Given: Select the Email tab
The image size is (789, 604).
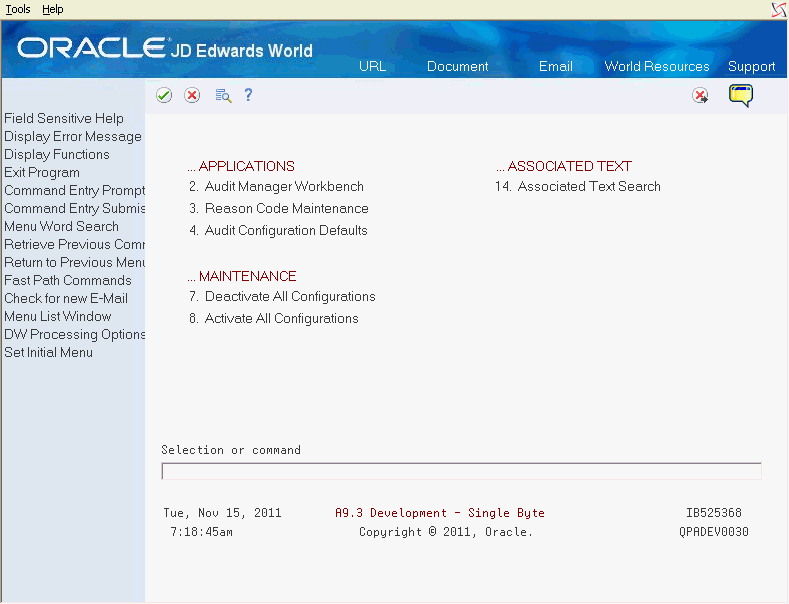Looking at the screenshot, I should (556, 66).
